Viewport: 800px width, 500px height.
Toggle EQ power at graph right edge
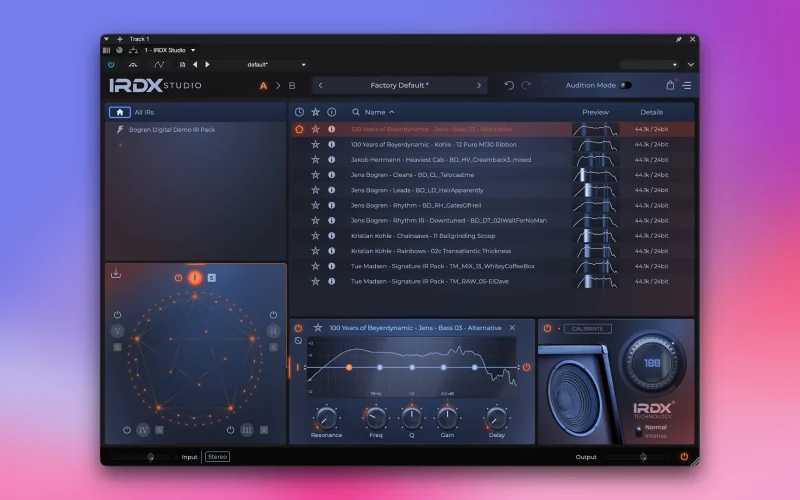526,367
